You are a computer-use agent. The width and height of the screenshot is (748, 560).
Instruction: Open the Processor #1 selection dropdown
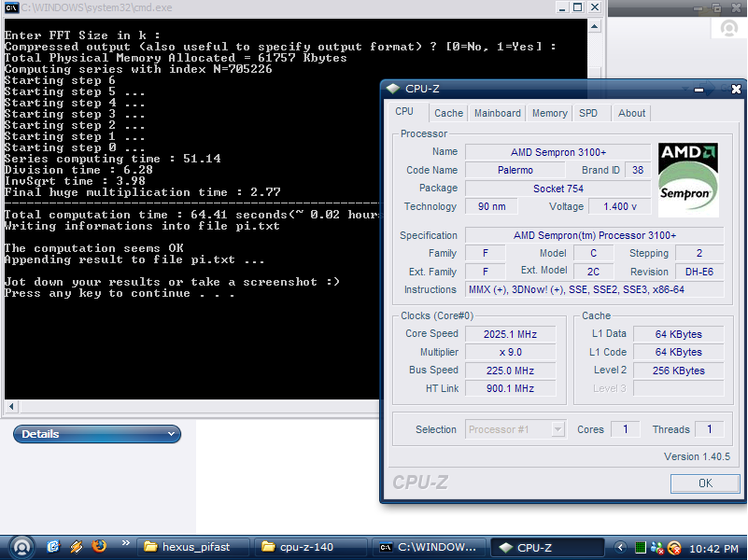coord(515,429)
